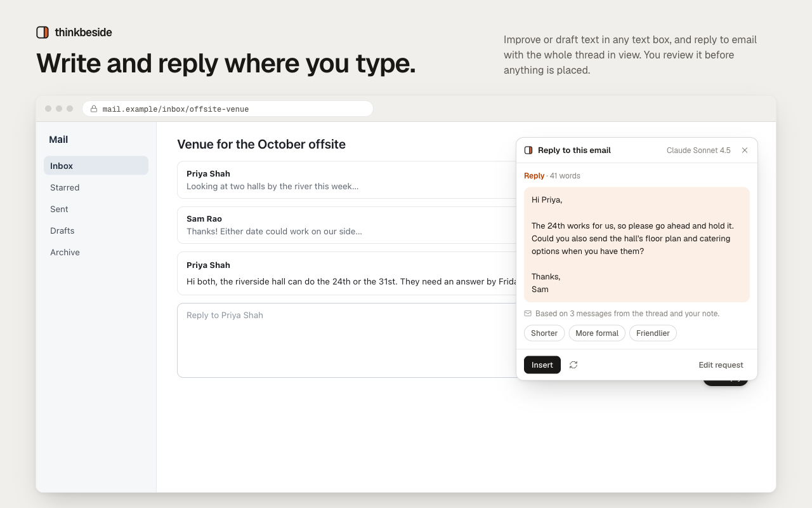Open Priya Shah's message about the riverside hall

[348, 273]
